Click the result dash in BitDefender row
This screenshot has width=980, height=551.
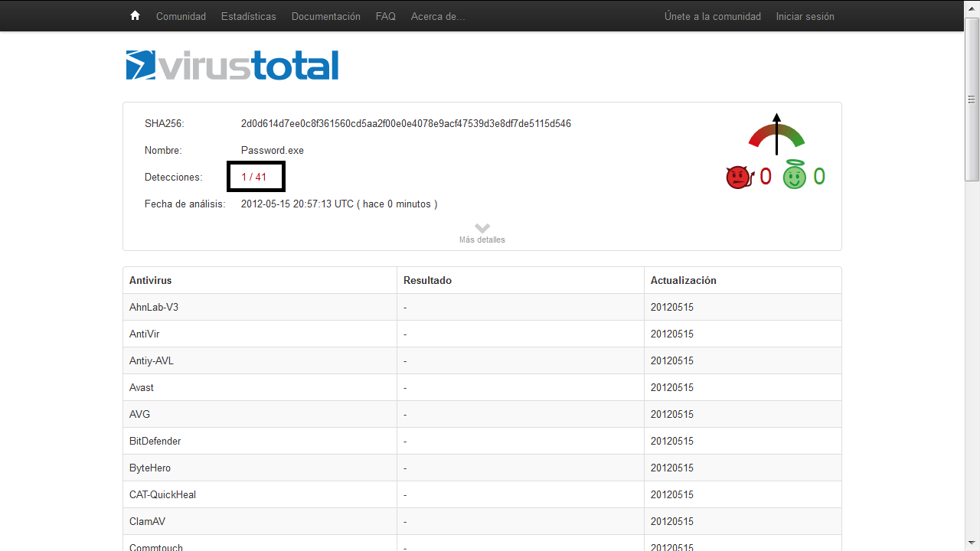tap(405, 441)
